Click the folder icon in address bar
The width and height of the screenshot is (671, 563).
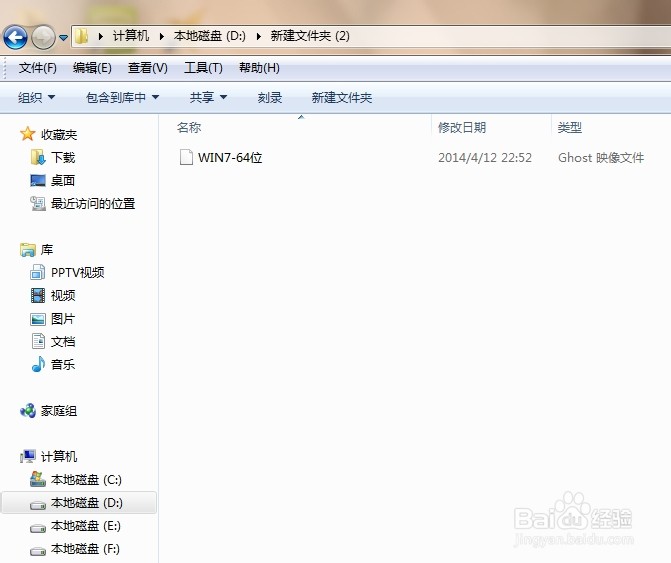point(81,36)
